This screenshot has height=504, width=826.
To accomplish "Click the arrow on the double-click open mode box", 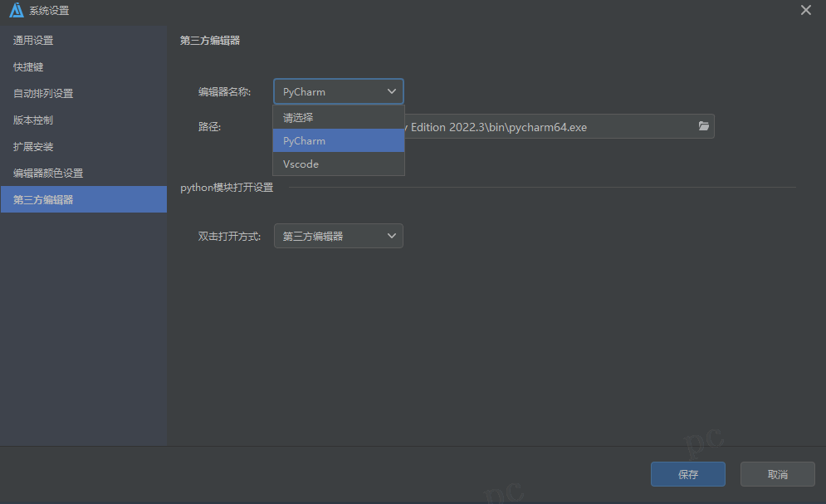I will 392,236.
